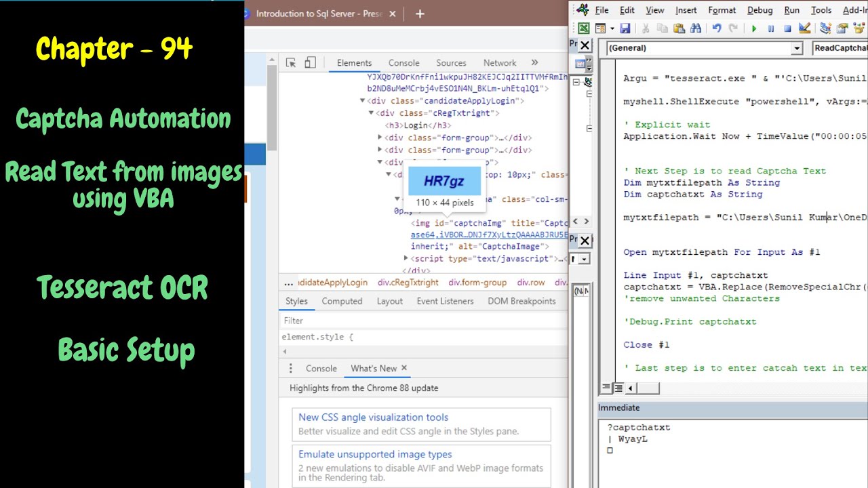Open the Format menu in VBA editor
Screen dimensions: 868x488
pos(722,10)
